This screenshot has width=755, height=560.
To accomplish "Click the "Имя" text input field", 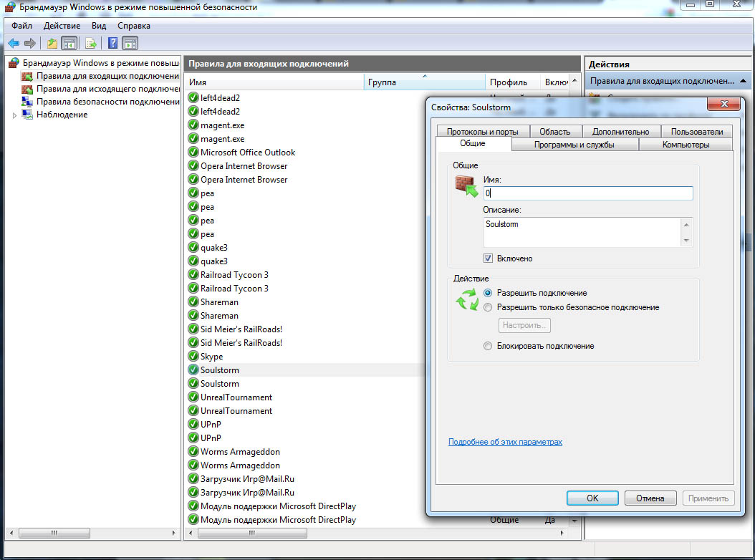I will click(x=587, y=193).
